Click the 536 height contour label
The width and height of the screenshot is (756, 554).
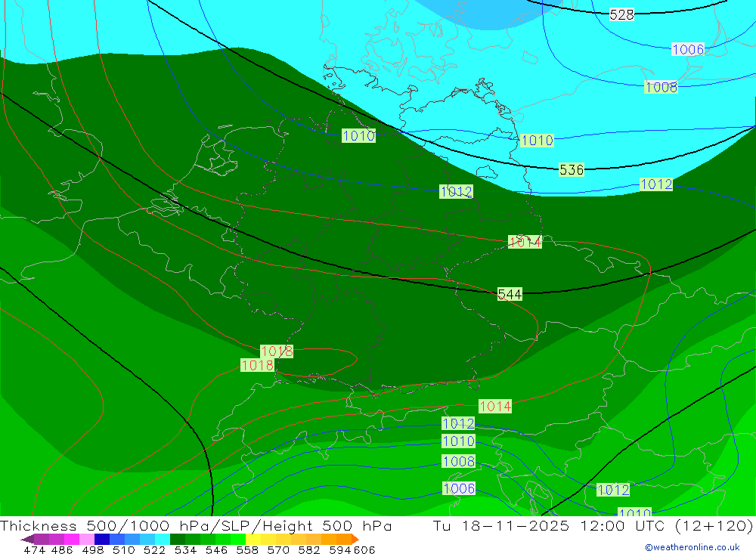click(572, 170)
